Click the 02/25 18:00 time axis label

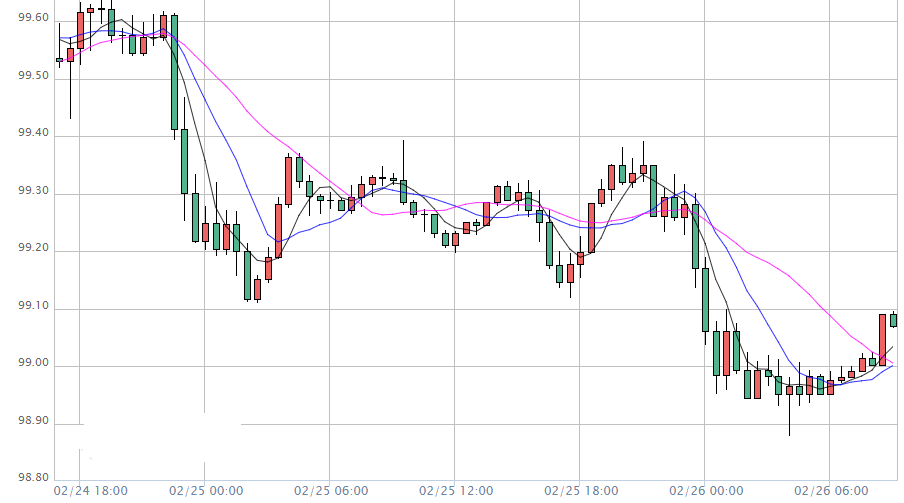[581, 492]
